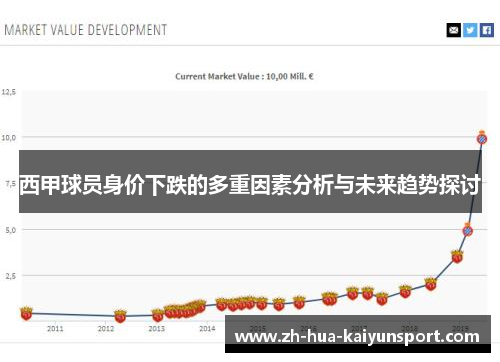Click the 10,0 y-axis label
Screen dimensions: 500x362
[9, 138]
